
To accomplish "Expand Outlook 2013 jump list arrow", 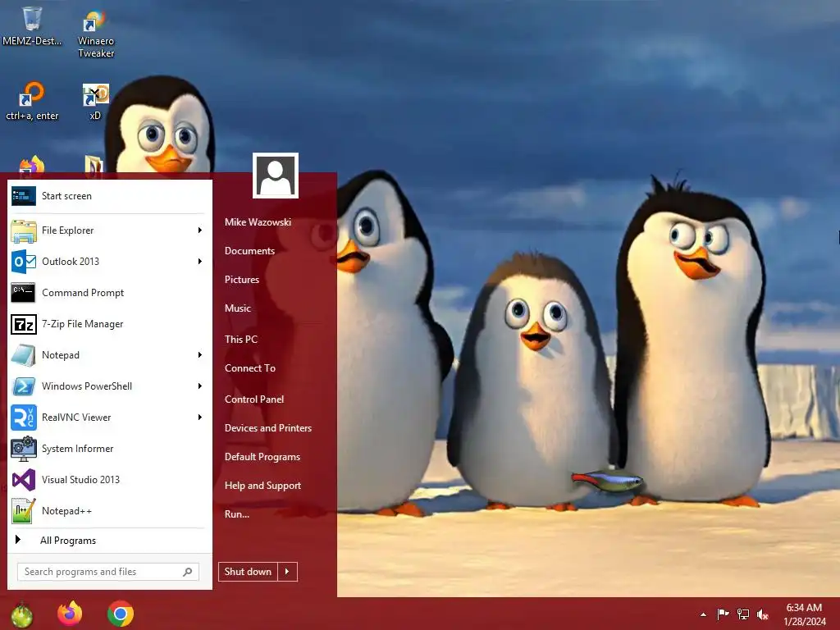I will tap(200, 262).
